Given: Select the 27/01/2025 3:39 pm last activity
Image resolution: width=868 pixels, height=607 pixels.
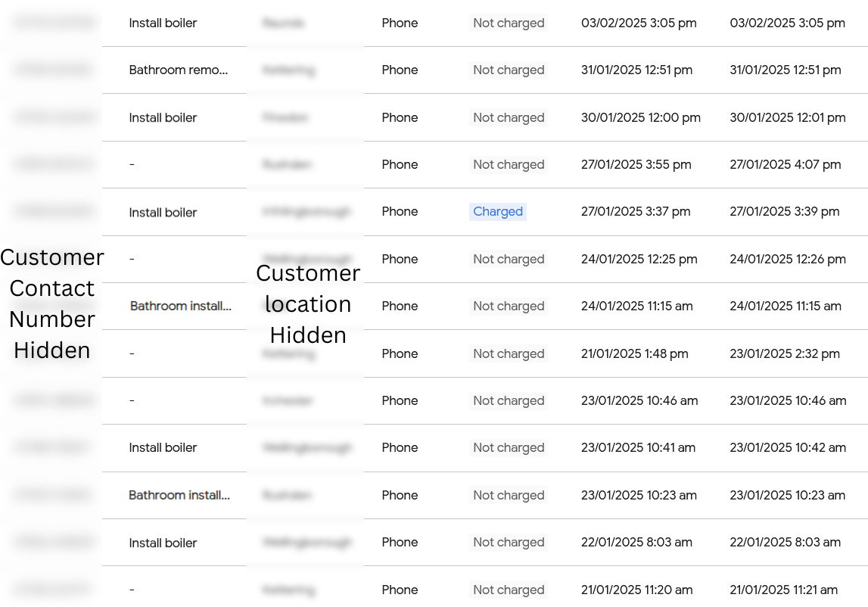Looking at the screenshot, I should [x=784, y=212].
